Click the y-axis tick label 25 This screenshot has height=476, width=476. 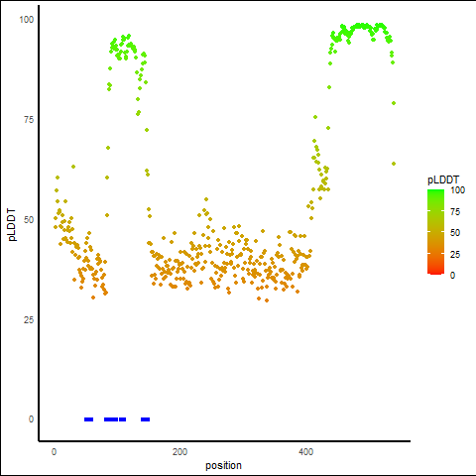(29, 320)
